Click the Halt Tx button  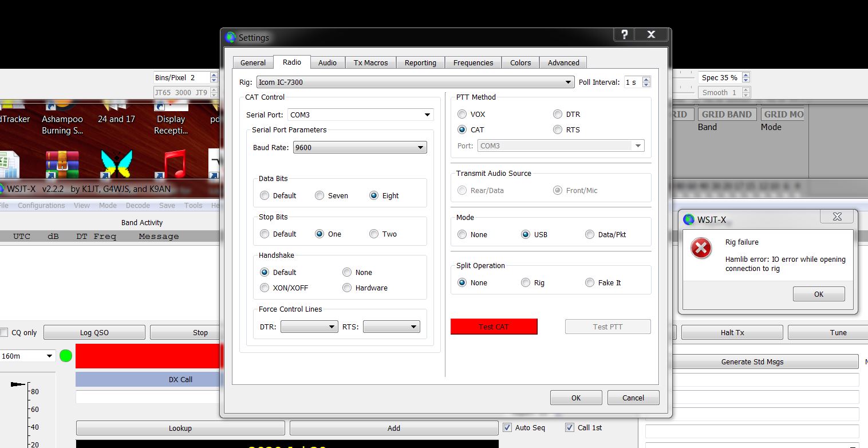732,332
